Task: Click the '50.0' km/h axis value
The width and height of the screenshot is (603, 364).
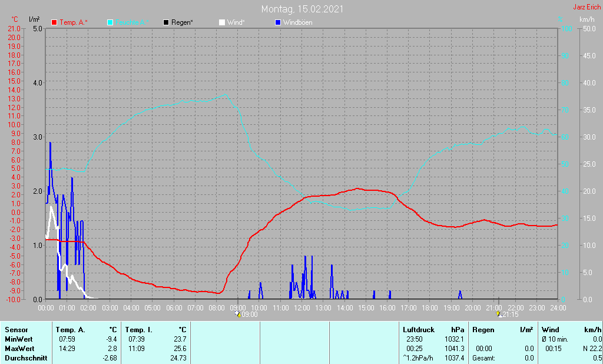Action: click(589, 28)
